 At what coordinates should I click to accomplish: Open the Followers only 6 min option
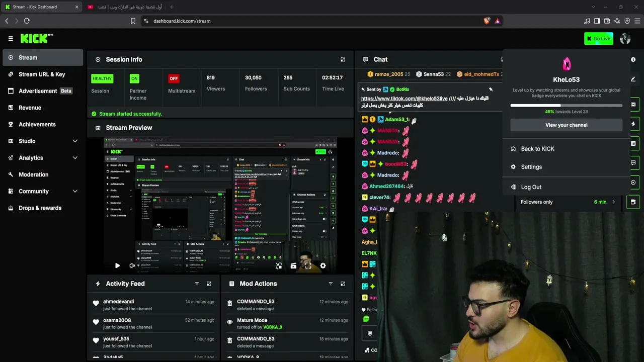pyautogui.click(x=568, y=202)
